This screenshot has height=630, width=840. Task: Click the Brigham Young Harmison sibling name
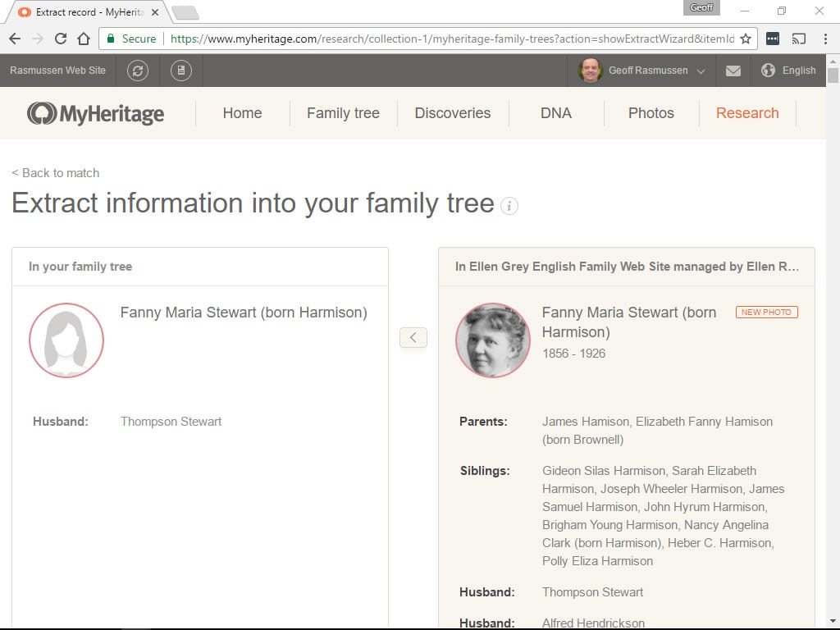click(610, 525)
